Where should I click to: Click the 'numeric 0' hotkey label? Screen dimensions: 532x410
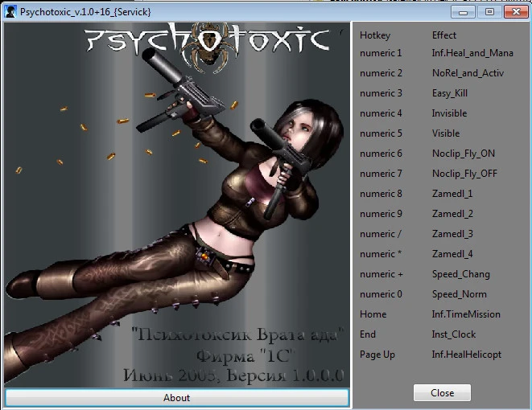click(x=381, y=294)
